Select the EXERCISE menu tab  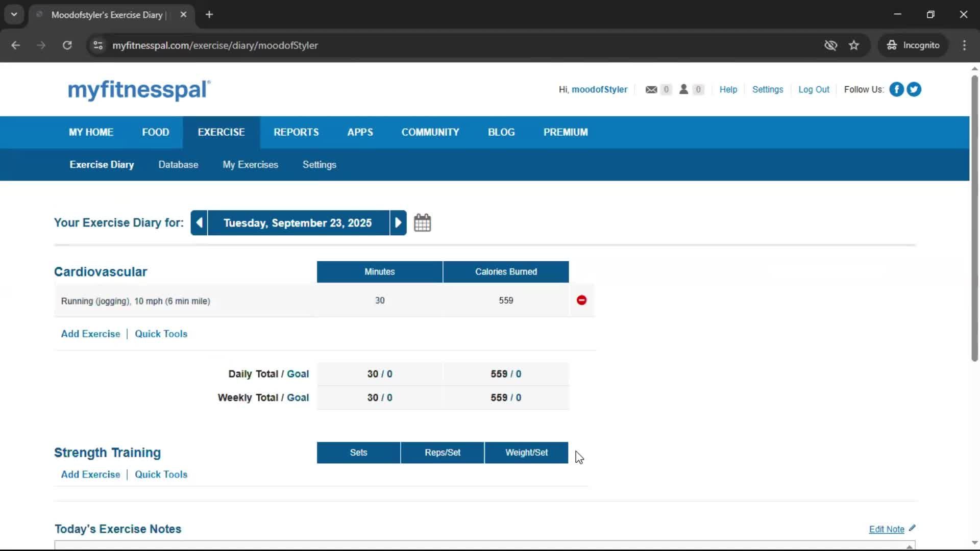222,132
